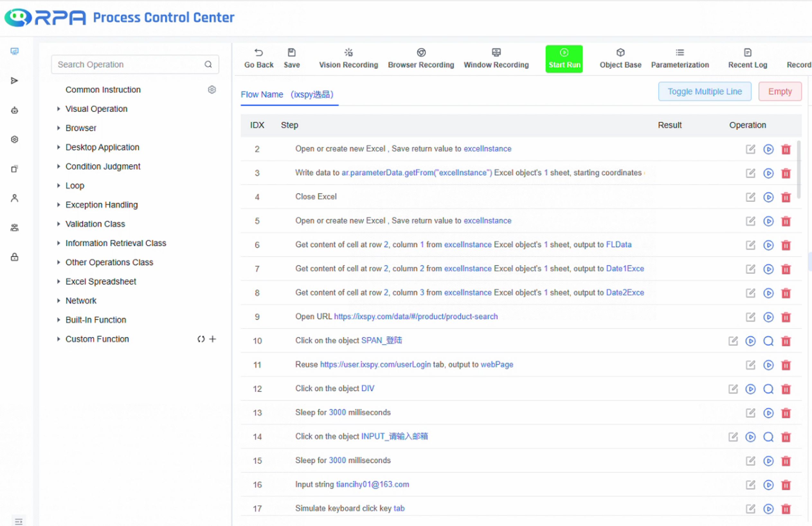Inspect object of step 10 with magnifier
812x526 pixels.
(768, 341)
